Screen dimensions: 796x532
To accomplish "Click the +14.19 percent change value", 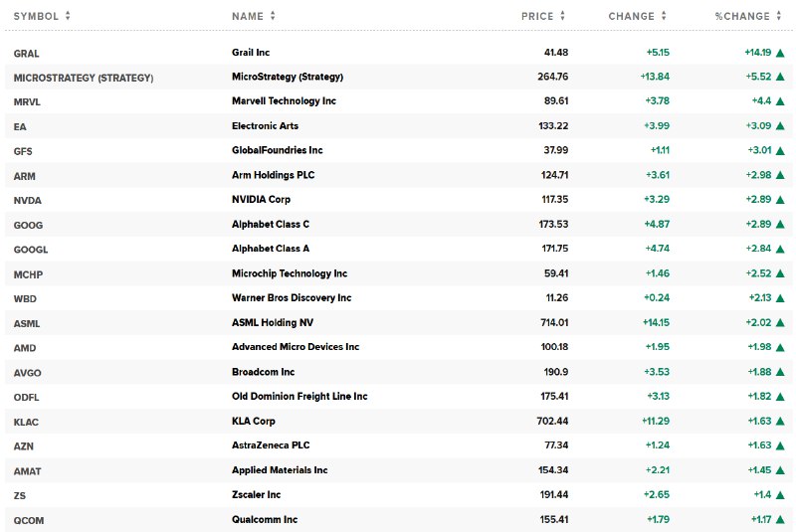I will pos(758,53).
